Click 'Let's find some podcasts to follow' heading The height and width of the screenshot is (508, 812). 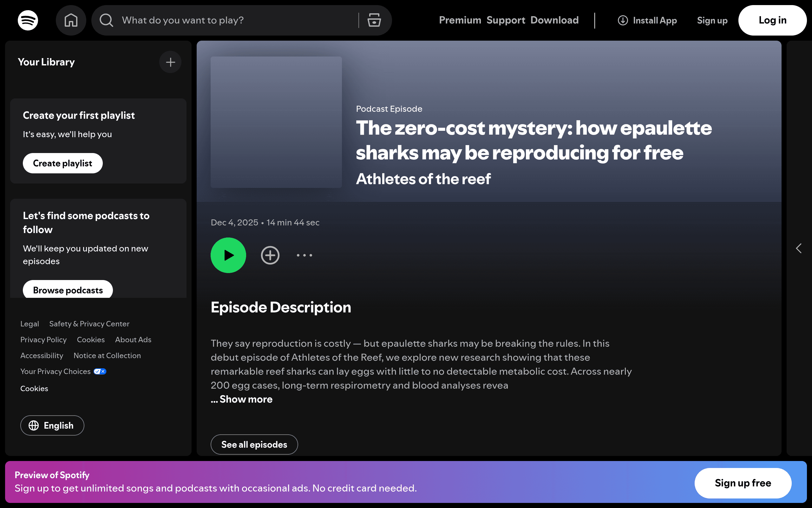(86, 223)
